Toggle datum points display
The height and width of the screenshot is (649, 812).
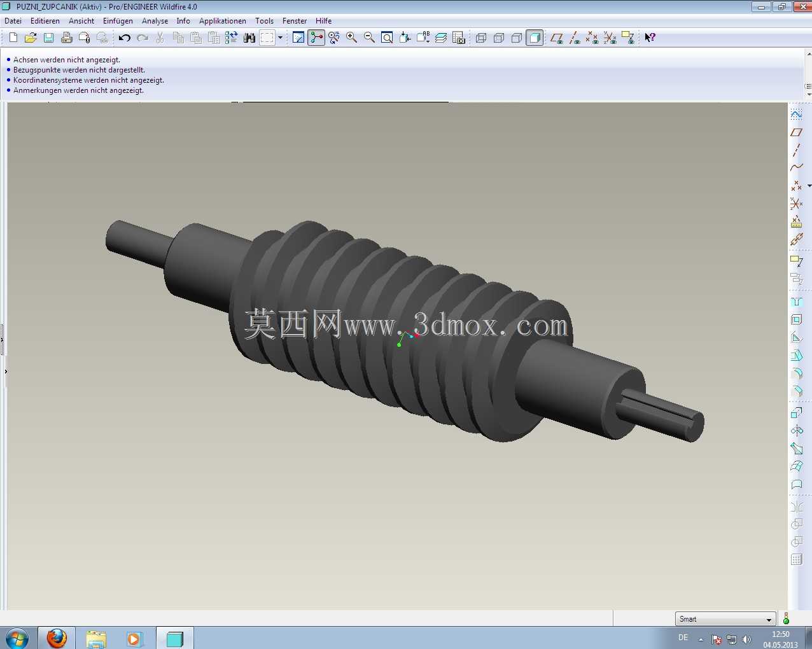point(592,38)
